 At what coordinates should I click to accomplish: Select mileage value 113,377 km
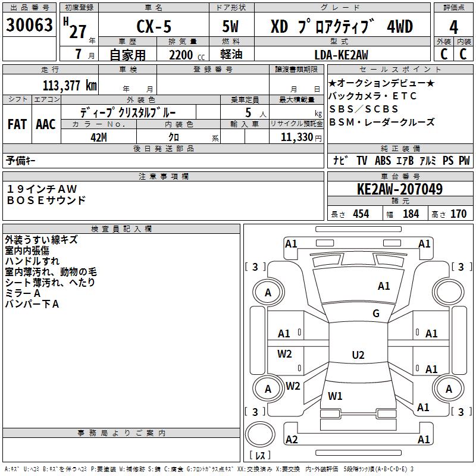pos(70,86)
